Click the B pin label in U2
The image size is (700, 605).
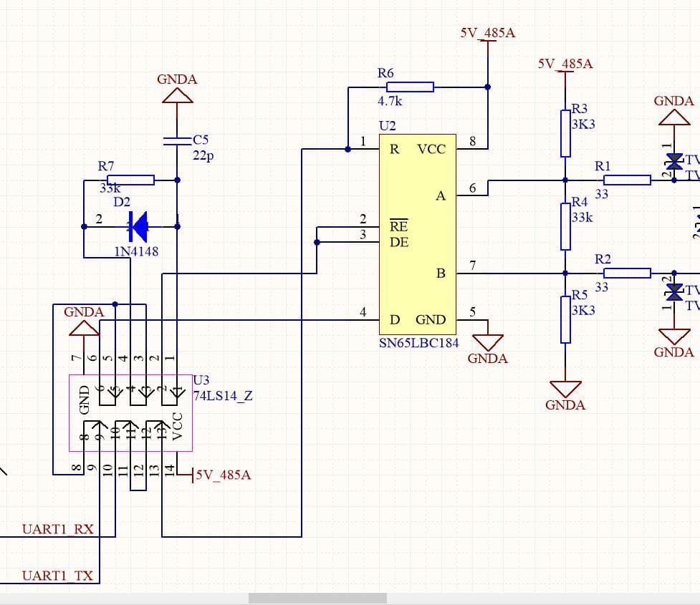click(441, 273)
